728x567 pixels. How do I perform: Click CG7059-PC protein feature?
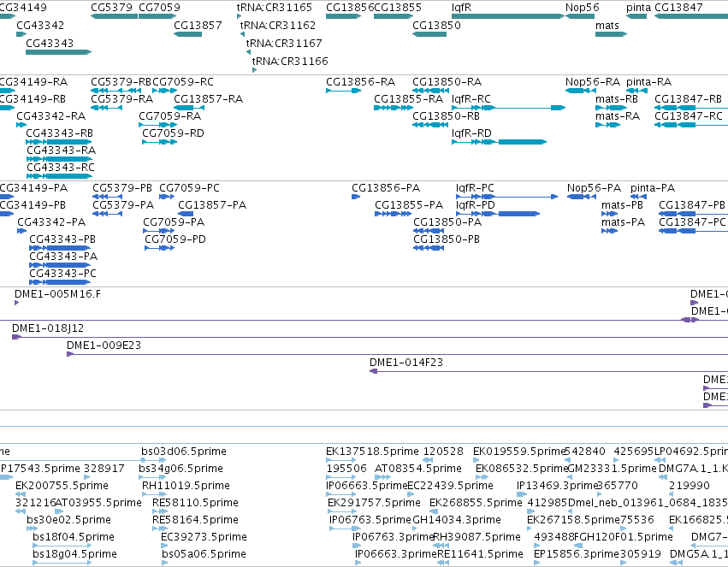tap(166, 197)
